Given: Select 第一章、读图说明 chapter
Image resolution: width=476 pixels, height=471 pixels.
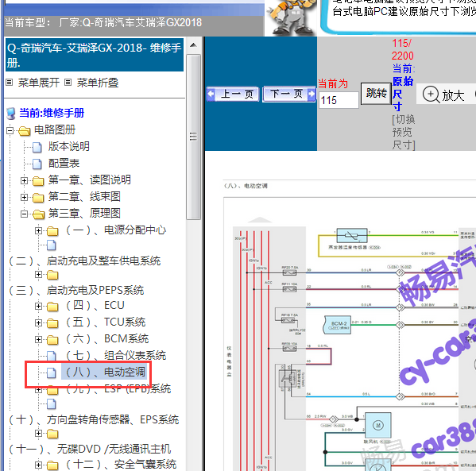Looking at the screenshot, I should [x=90, y=180].
